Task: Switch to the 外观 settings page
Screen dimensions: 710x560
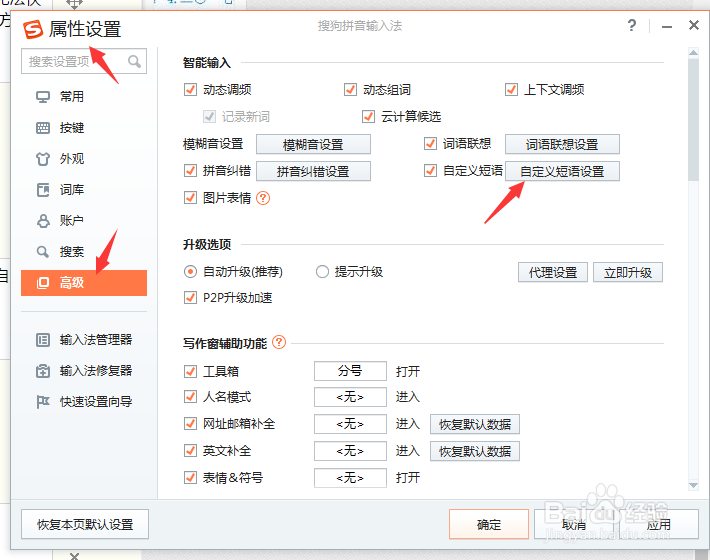Action: tap(84, 159)
